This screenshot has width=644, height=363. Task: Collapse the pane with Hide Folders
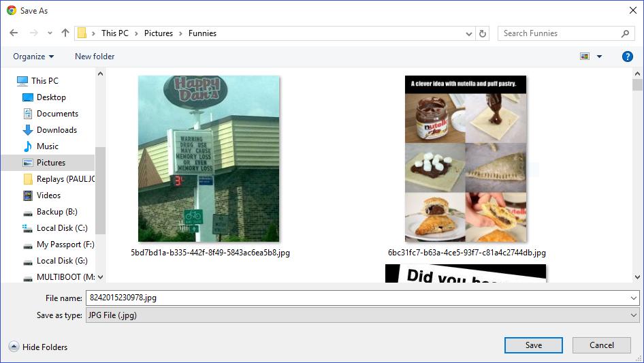click(38, 347)
